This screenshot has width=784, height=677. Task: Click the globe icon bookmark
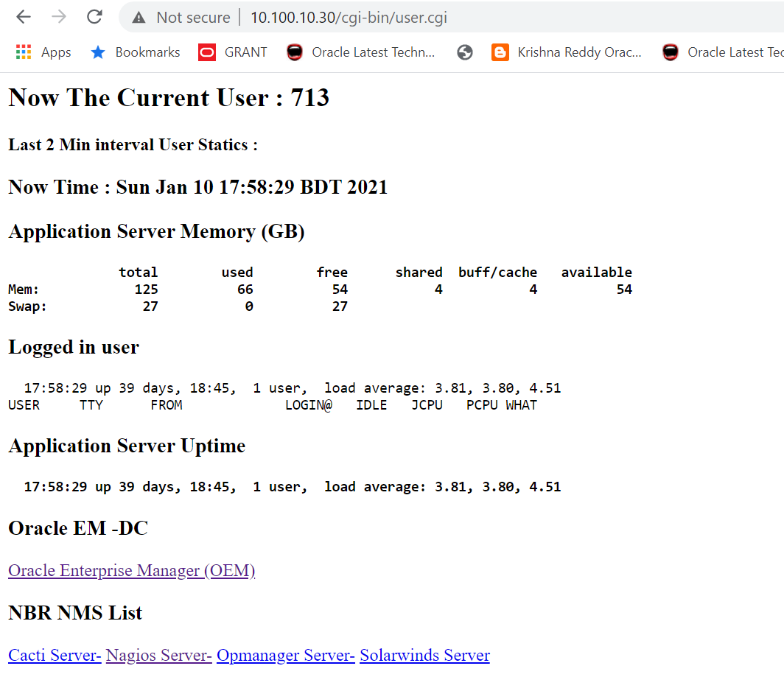coord(464,52)
